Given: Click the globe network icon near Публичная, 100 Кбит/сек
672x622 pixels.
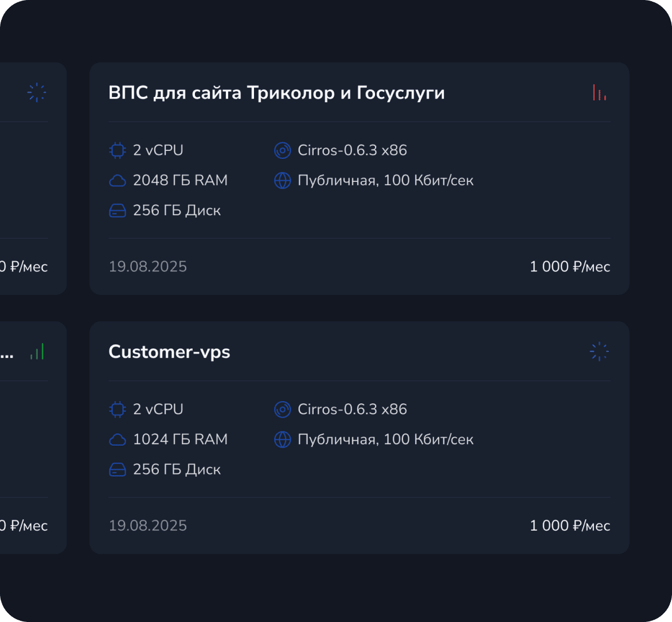Looking at the screenshot, I should (282, 180).
